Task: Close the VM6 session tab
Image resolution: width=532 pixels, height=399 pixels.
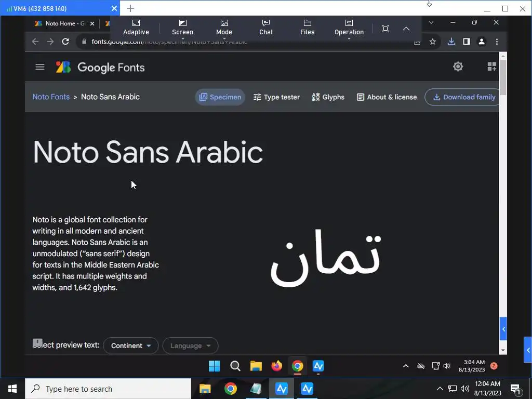Action: coord(114,8)
